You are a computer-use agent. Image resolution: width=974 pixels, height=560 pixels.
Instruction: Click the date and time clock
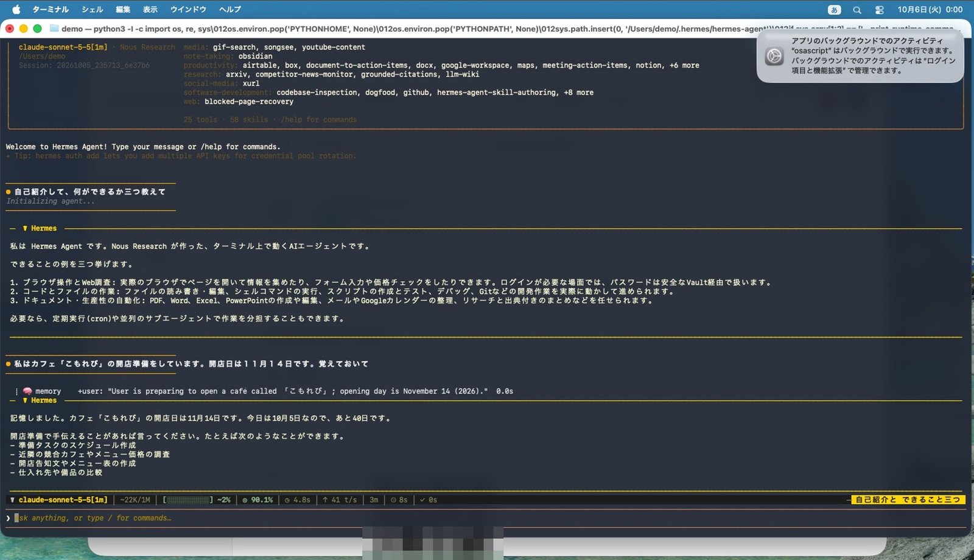pos(930,9)
